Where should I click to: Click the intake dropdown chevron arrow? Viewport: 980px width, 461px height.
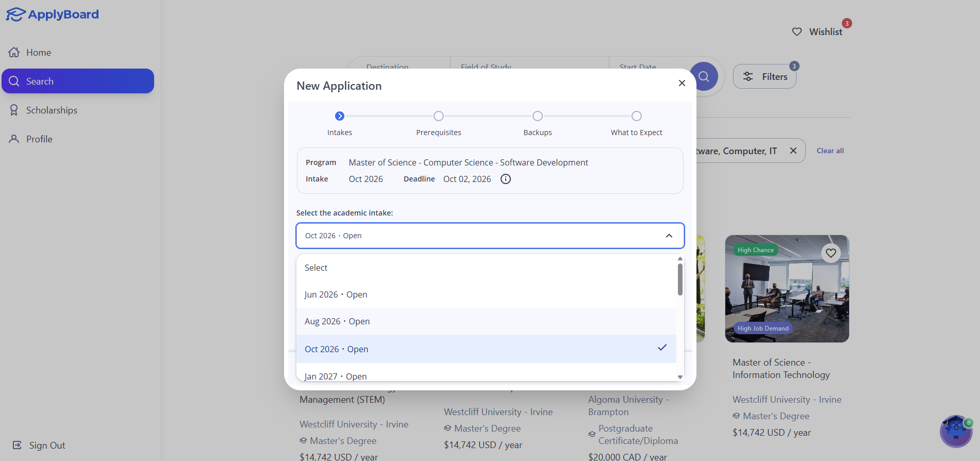(x=669, y=236)
